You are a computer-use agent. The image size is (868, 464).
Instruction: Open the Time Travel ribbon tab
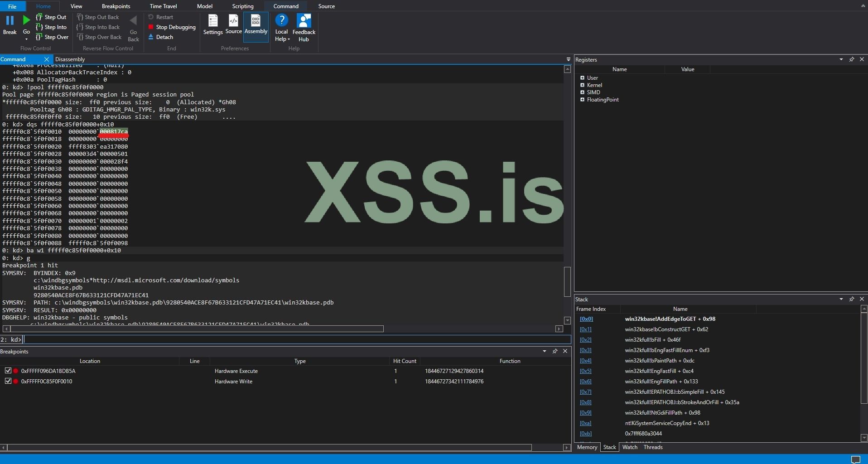(x=163, y=6)
